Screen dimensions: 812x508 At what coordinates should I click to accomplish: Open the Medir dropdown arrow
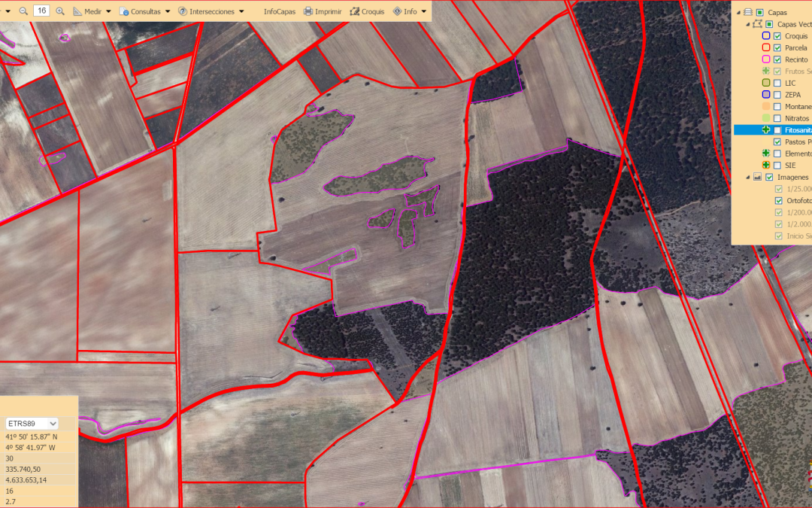pos(108,11)
